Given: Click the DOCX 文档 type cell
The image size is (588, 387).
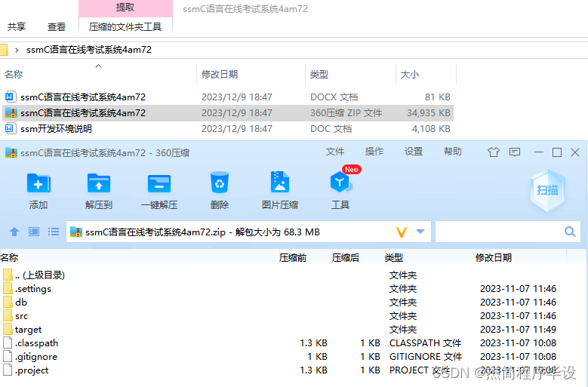Looking at the screenshot, I should click(x=334, y=97).
